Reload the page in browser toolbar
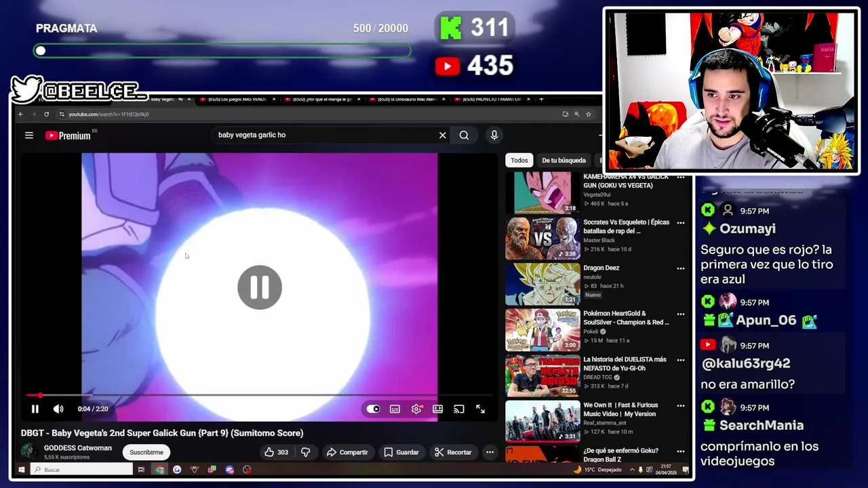 [46, 114]
